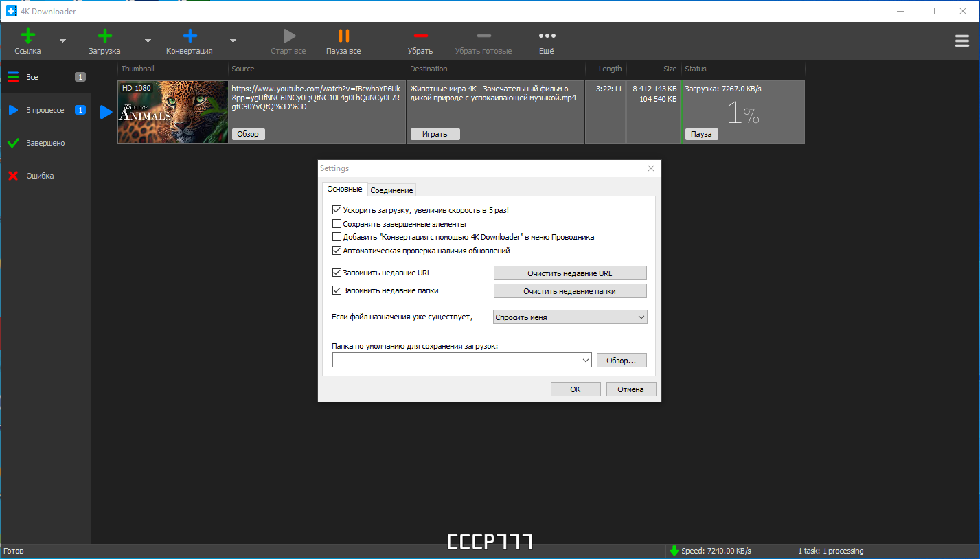Click the green plus Ссылка icon
The image size is (980, 559).
tap(28, 36)
